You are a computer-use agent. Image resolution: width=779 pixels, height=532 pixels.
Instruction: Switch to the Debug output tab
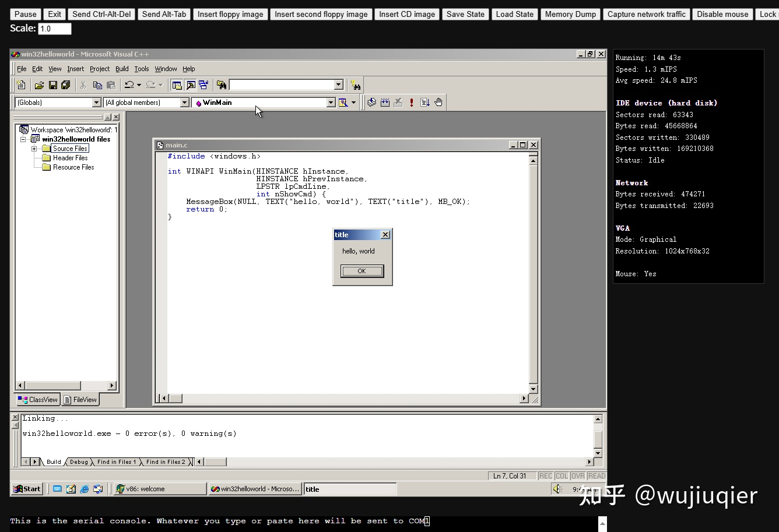(x=79, y=462)
